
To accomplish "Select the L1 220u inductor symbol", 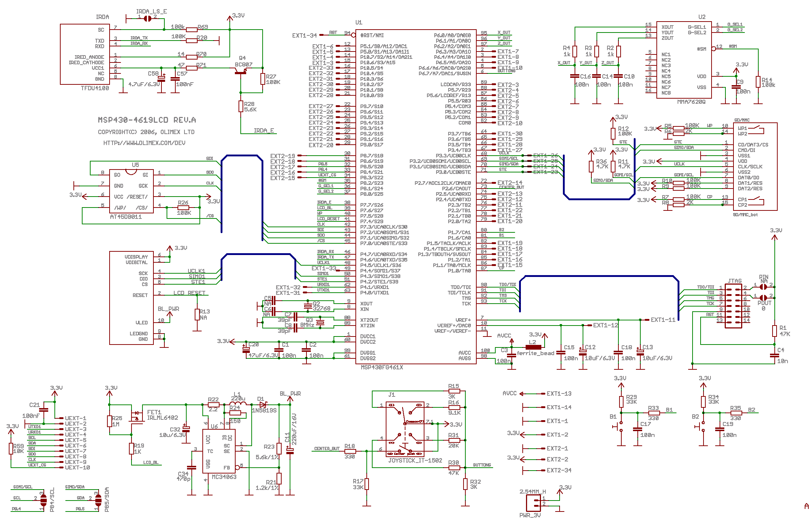I will pos(238,404).
